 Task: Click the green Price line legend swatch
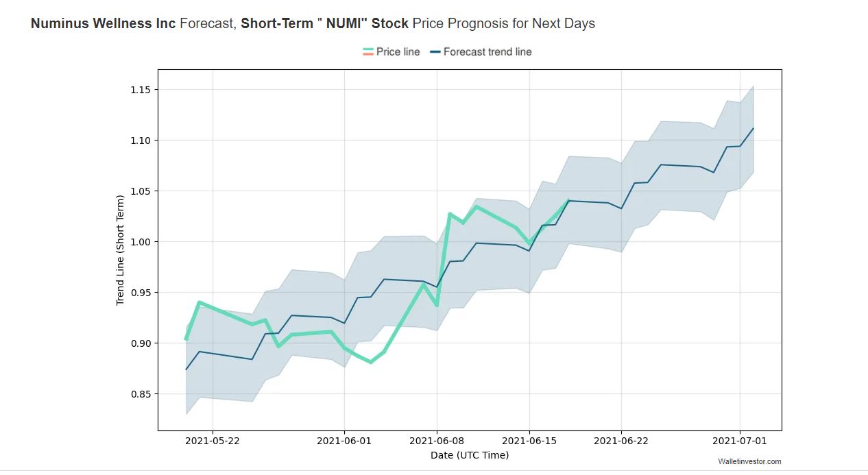click(368, 52)
